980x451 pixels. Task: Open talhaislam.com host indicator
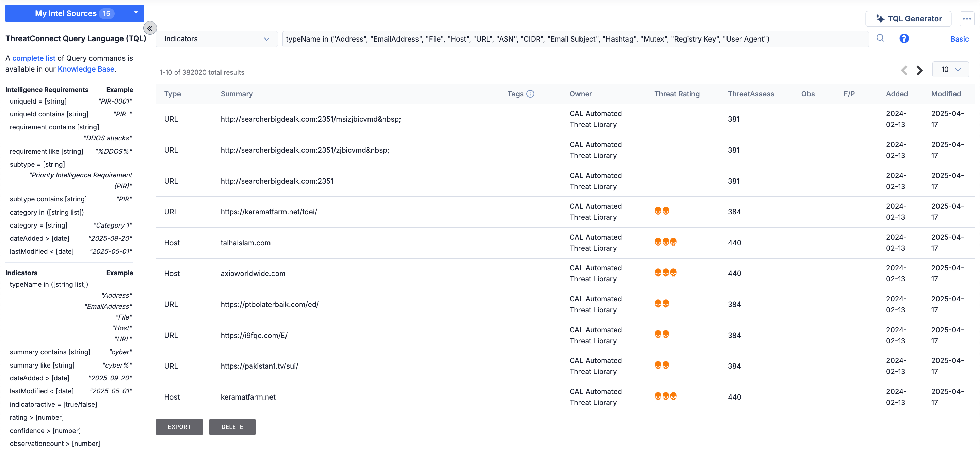(x=245, y=243)
